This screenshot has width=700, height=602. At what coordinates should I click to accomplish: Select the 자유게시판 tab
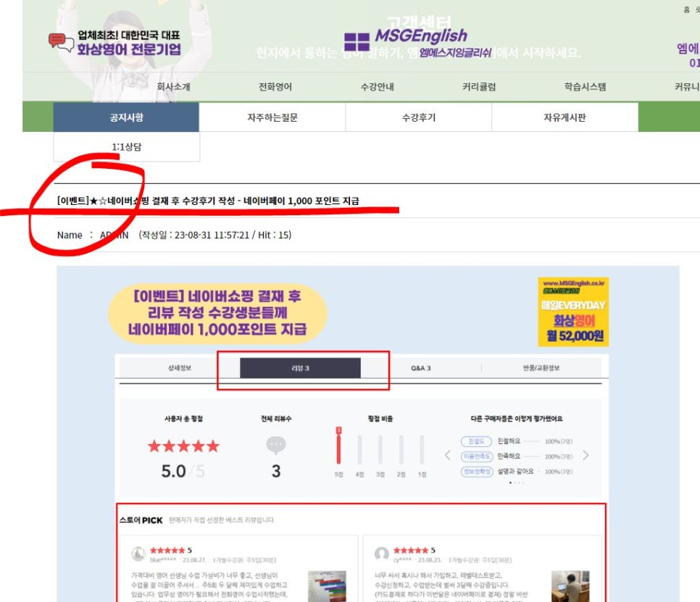tap(564, 117)
